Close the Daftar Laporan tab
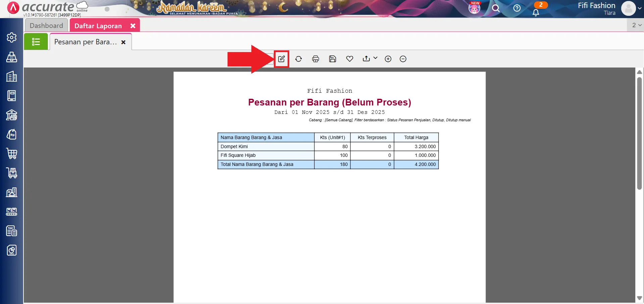The width and height of the screenshot is (644, 304). (x=133, y=26)
